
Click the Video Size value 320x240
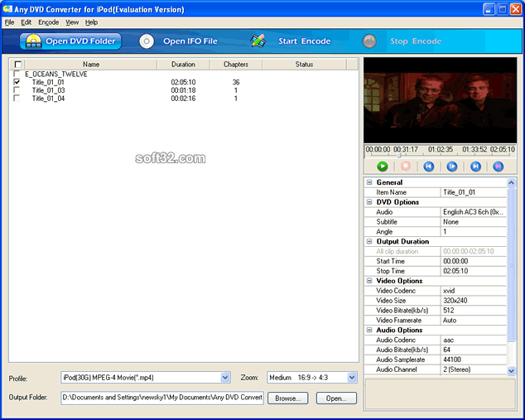coord(474,301)
